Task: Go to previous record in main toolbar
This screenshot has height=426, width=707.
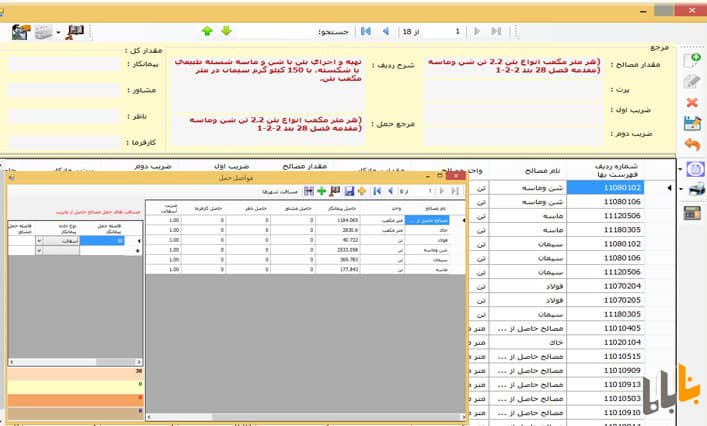Action: click(x=386, y=31)
